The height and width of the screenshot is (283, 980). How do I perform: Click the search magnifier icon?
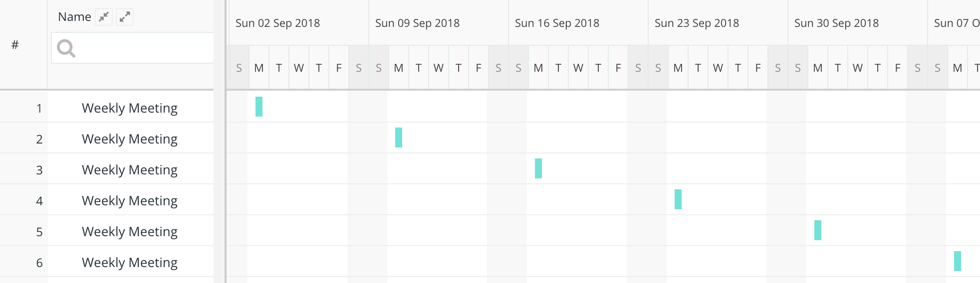pyautogui.click(x=66, y=48)
